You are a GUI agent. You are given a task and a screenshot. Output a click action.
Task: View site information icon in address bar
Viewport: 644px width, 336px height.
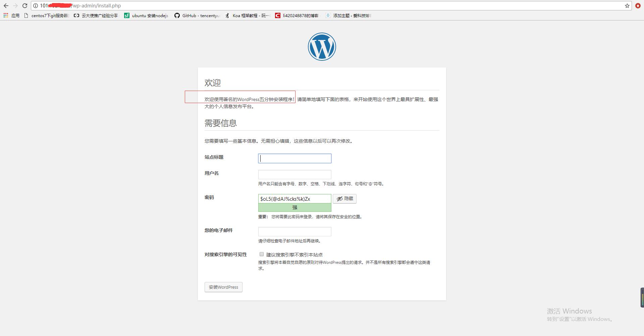click(36, 6)
